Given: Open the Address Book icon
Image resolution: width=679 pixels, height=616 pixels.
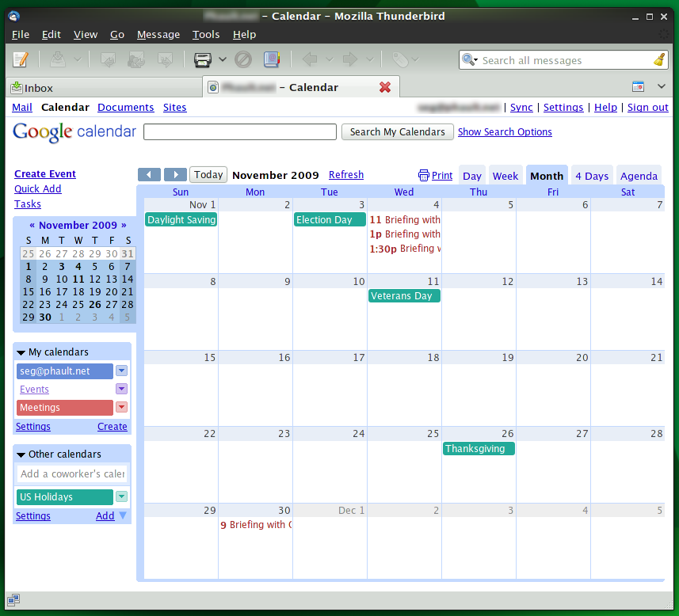Looking at the screenshot, I should pyautogui.click(x=272, y=59).
